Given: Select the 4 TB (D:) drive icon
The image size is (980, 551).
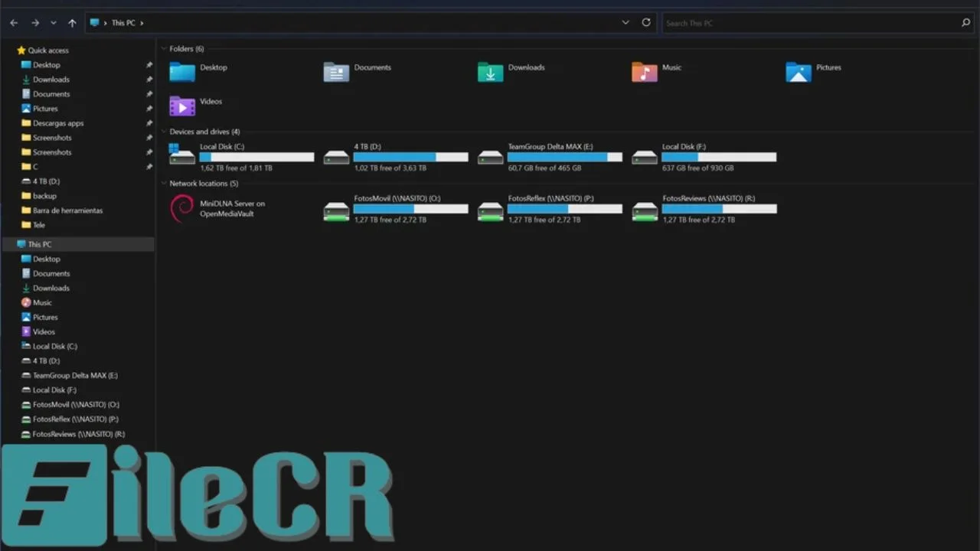Looking at the screenshot, I should coord(336,157).
